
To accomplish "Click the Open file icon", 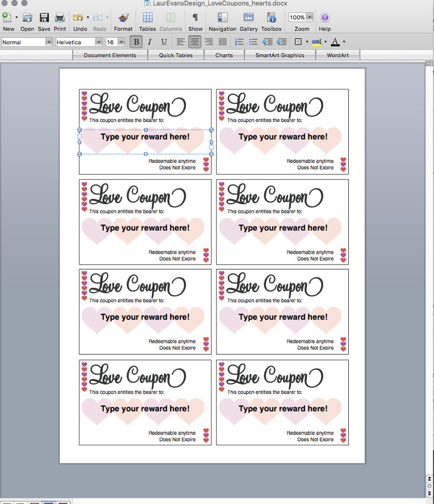I will (27, 17).
